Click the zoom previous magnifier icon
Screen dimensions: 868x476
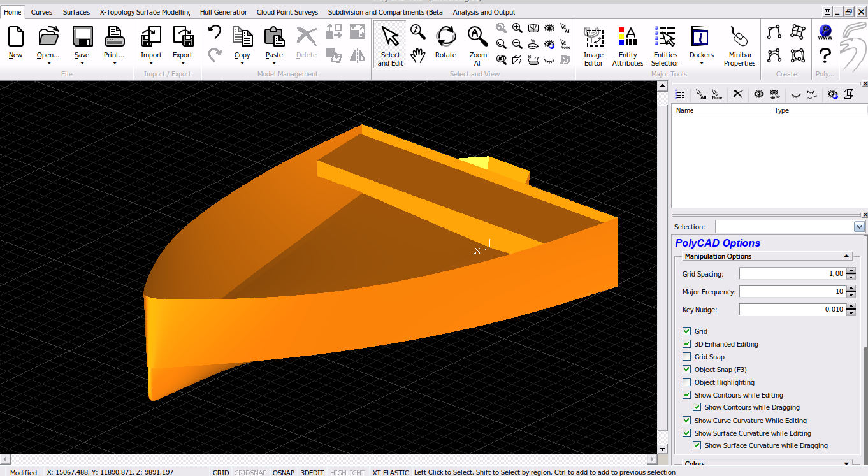point(502,60)
